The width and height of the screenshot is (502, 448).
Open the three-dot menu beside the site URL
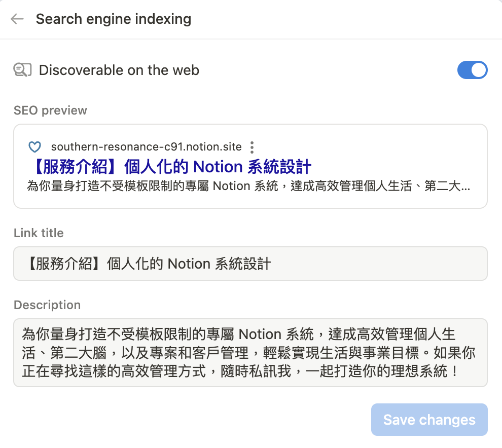252,147
